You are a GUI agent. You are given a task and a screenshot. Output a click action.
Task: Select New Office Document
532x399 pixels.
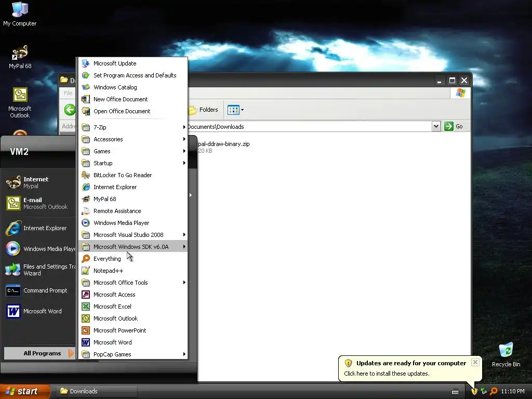point(132,99)
